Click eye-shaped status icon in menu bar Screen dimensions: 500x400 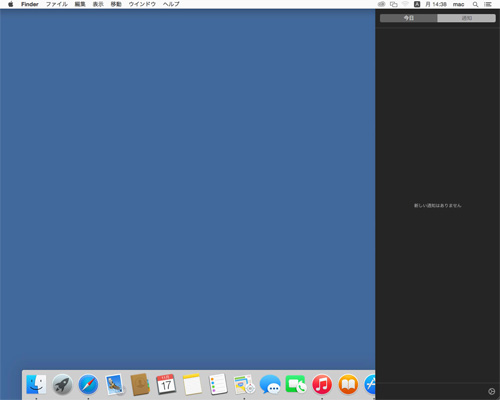[x=382, y=4]
